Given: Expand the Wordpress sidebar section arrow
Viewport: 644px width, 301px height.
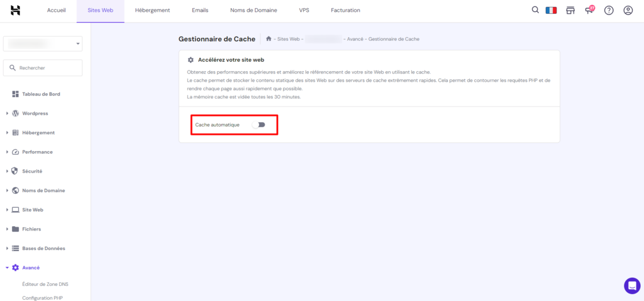Looking at the screenshot, I should pyautogui.click(x=8, y=113).
